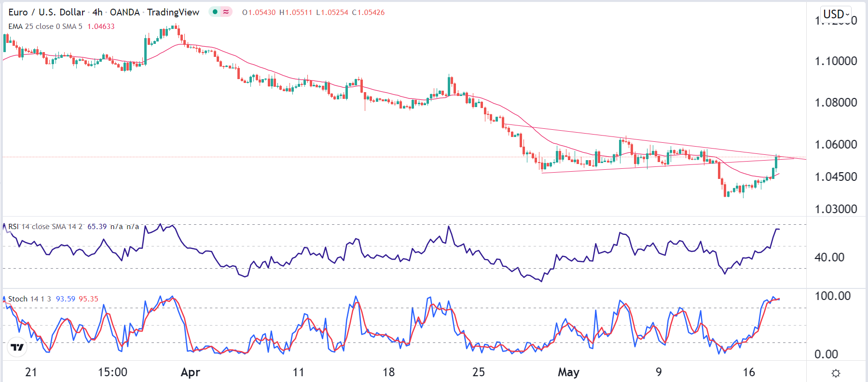868x382 pixels.
Task: Click the Stoch value 95.35
Action: [x=88, y=299]
